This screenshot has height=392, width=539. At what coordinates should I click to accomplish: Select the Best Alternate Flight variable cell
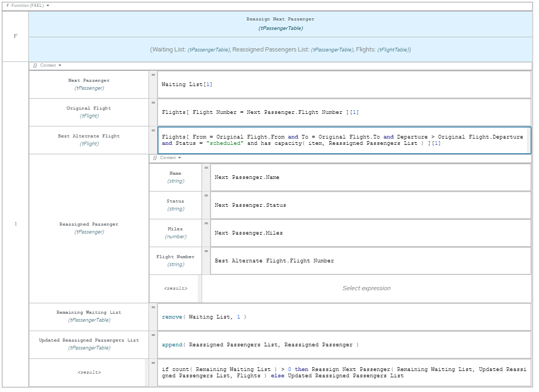89,140
